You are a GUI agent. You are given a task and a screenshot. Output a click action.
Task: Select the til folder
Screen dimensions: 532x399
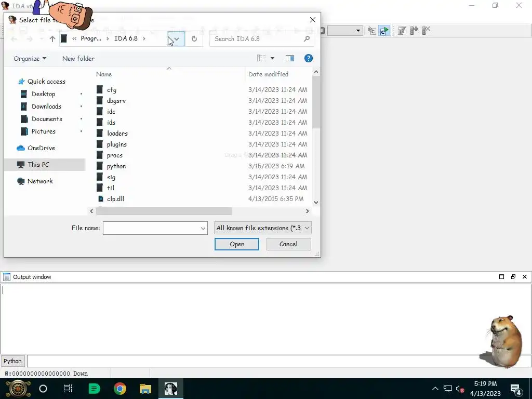pos(111,188)
